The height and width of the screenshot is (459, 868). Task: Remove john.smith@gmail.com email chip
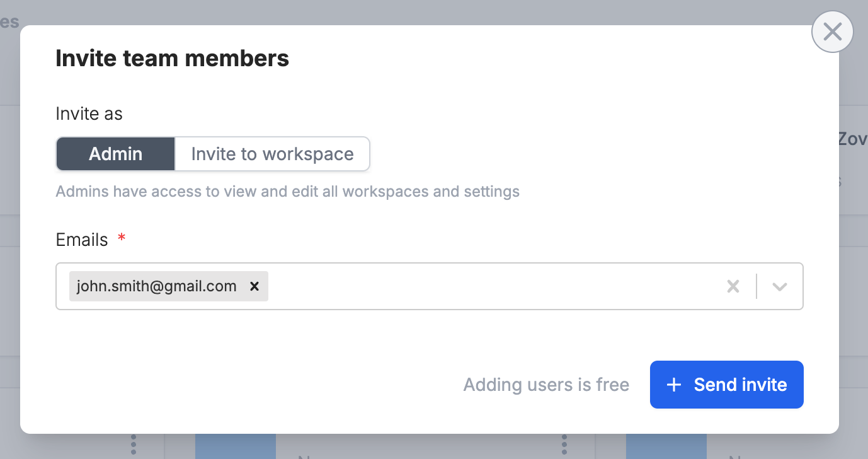(x=254, y=286)
